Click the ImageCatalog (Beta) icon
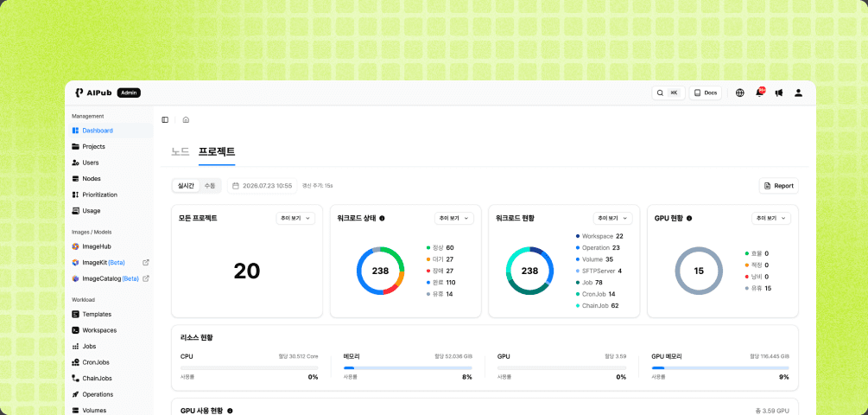The height and width of the screenshot is (415, 868). (76, 278)
